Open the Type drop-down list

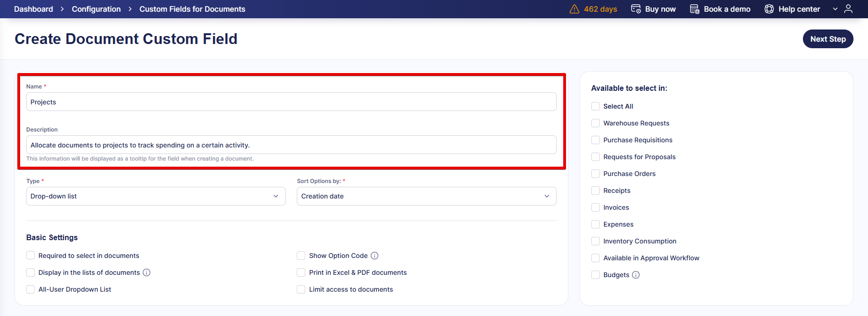[x=156, y=196]
